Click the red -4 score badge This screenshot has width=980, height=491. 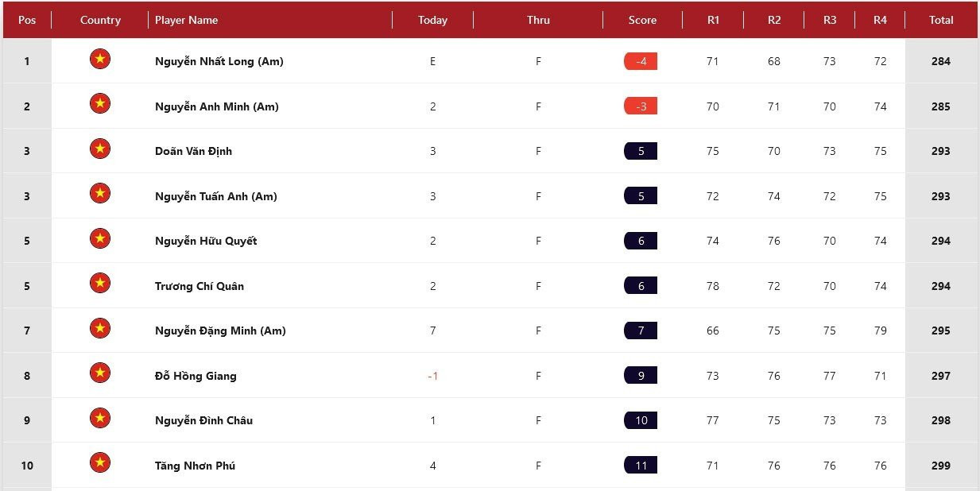(641, 61)
